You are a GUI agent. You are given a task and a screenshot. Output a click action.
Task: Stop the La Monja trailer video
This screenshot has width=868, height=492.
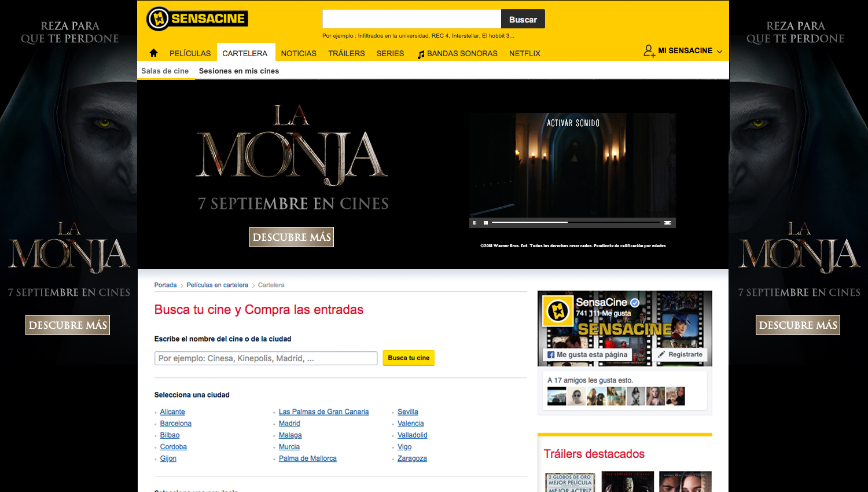(486, 223)
